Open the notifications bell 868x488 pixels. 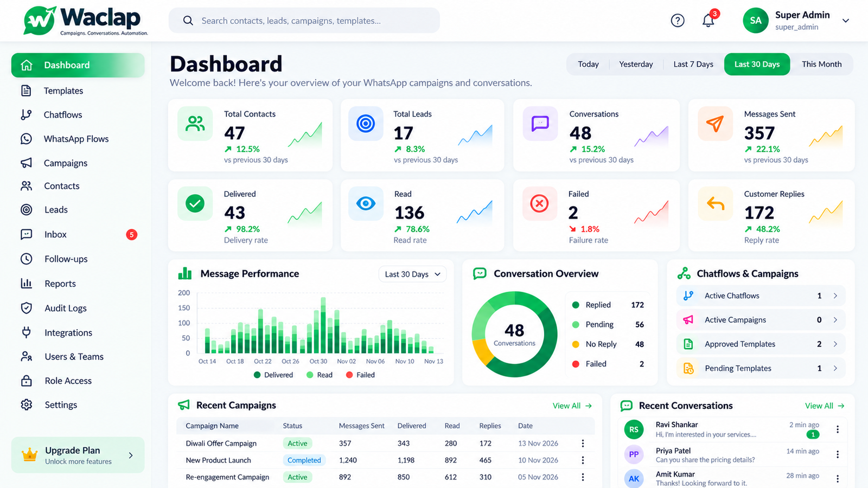[708, 21]
